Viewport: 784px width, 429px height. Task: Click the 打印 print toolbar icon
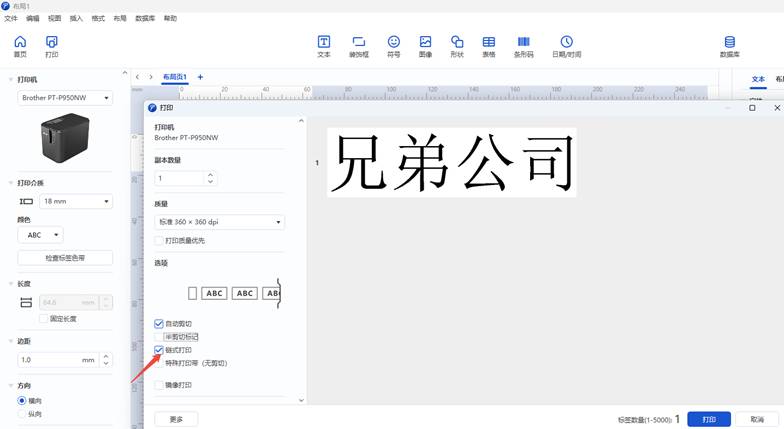(x=52, y=46)
